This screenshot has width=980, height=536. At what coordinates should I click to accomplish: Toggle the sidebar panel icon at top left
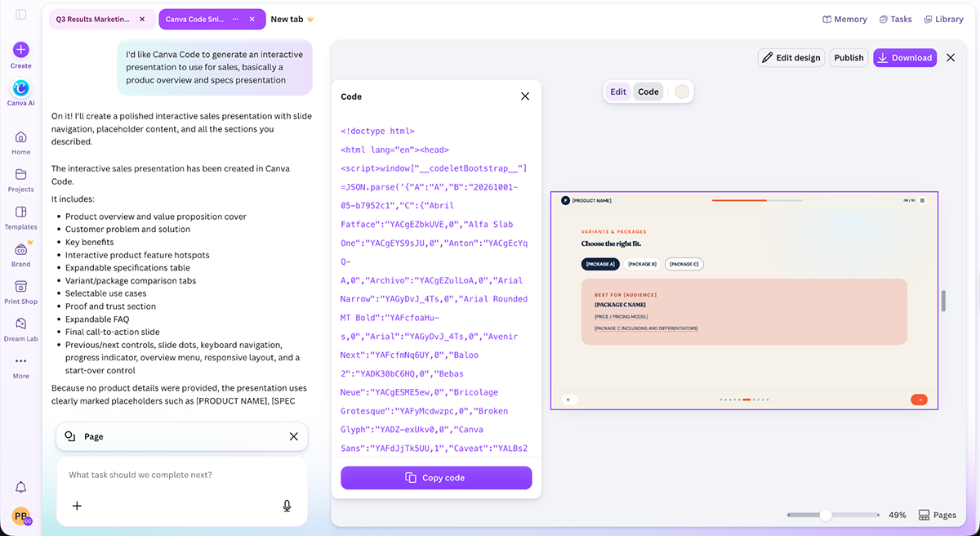point(20,15)
